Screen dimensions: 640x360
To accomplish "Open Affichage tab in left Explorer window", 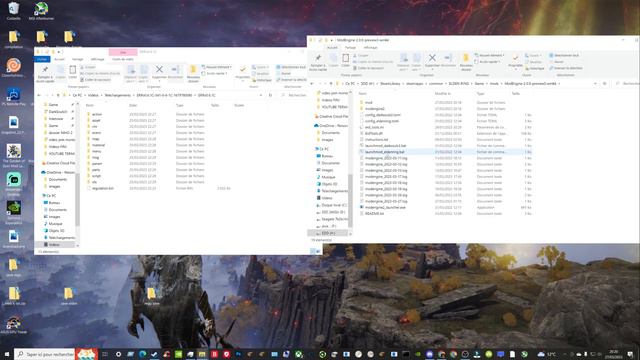I will tap(97, 59).
